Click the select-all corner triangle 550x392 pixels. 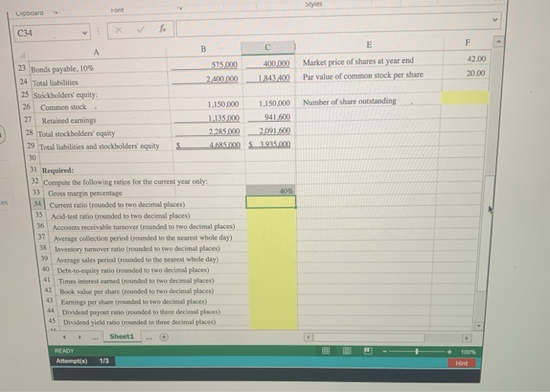[x=22, y=56]
